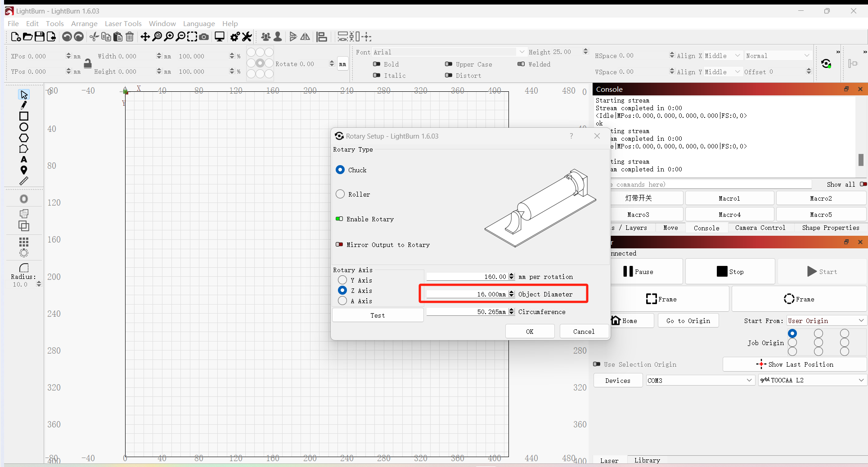This screenshot has height=467, width=868.
Task: Select the Text tool A icon
Action: pyautogui.click(x=24, y=159)
